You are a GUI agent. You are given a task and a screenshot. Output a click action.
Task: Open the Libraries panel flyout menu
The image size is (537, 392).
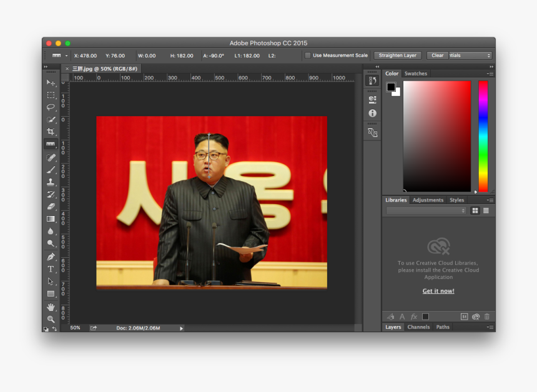490,200
